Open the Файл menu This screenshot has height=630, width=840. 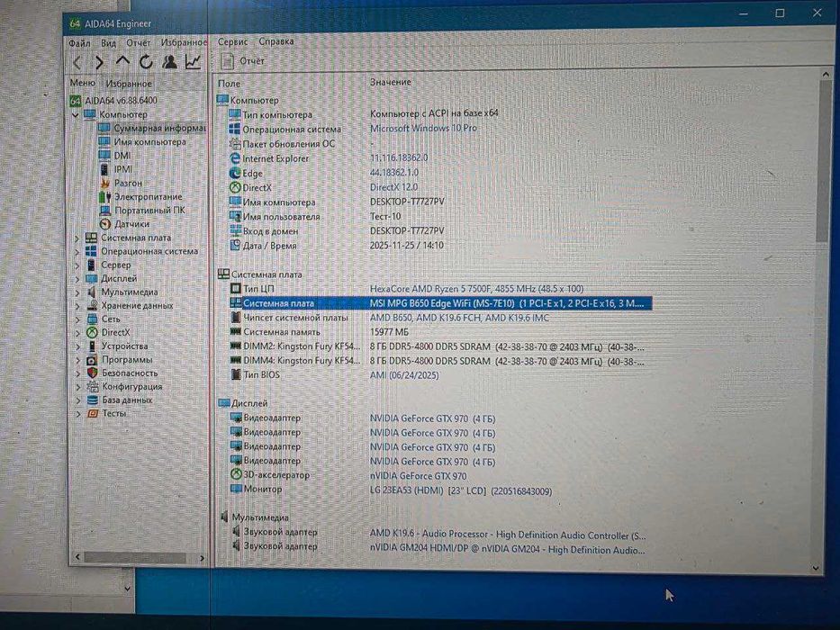pos(79,43)
